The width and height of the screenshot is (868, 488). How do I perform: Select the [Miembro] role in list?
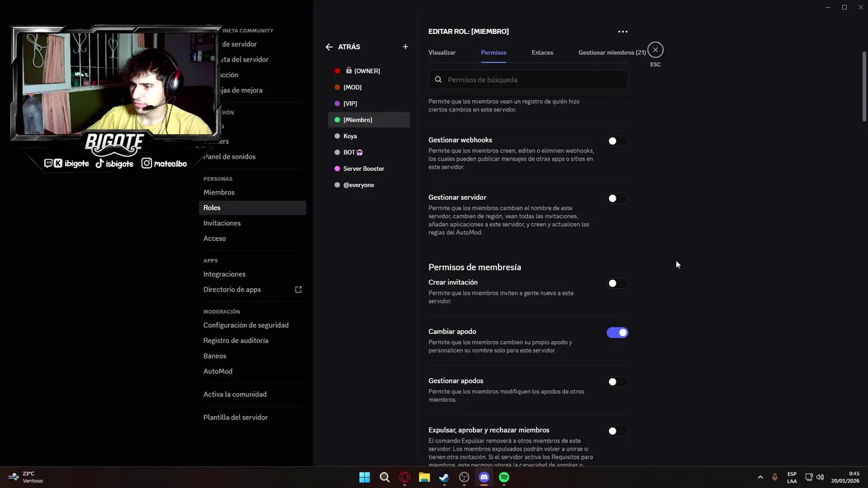click(369, 120)
